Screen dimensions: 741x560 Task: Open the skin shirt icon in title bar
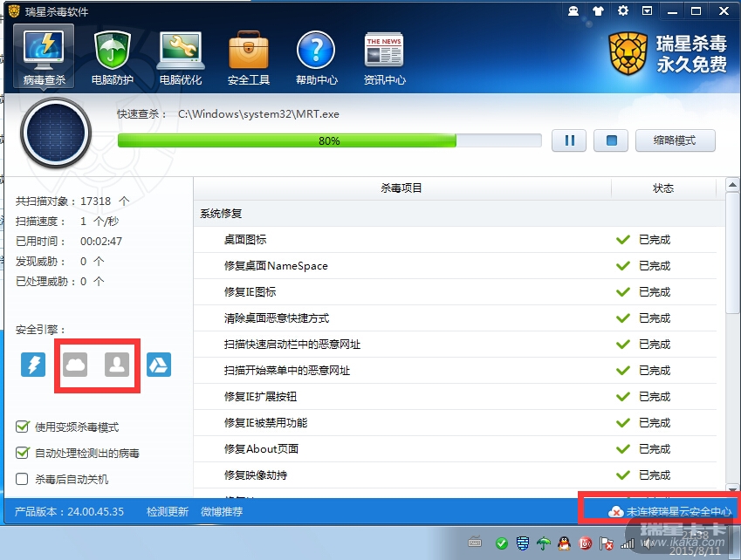(x=598, y=10)
